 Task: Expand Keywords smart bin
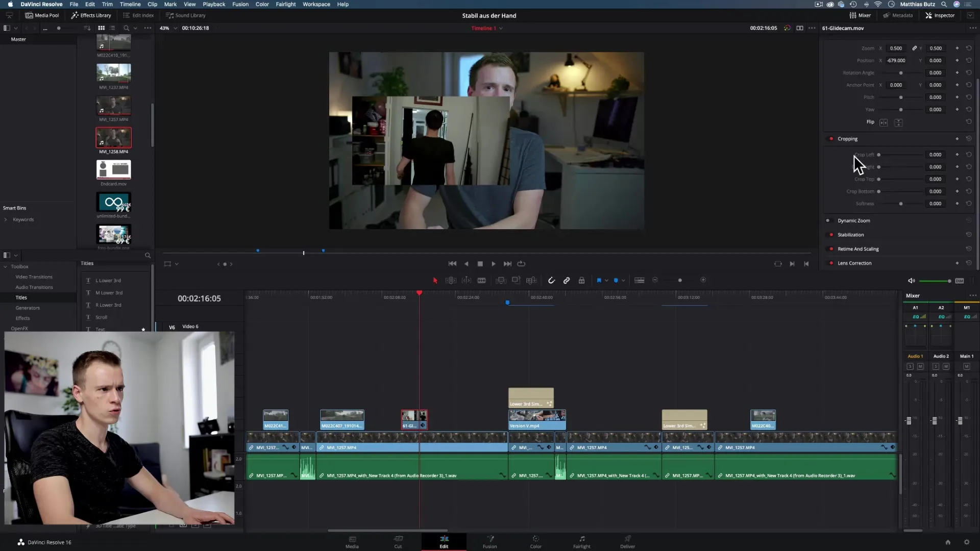(6, 220)
